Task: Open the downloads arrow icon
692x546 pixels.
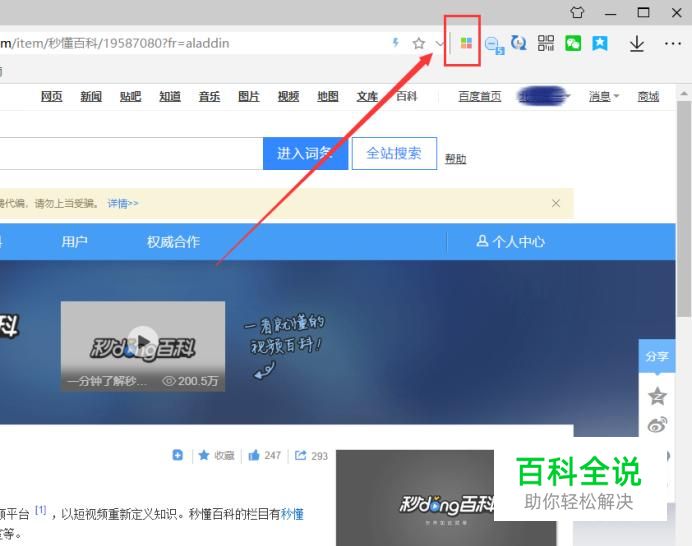Action: tap(636, 44)
